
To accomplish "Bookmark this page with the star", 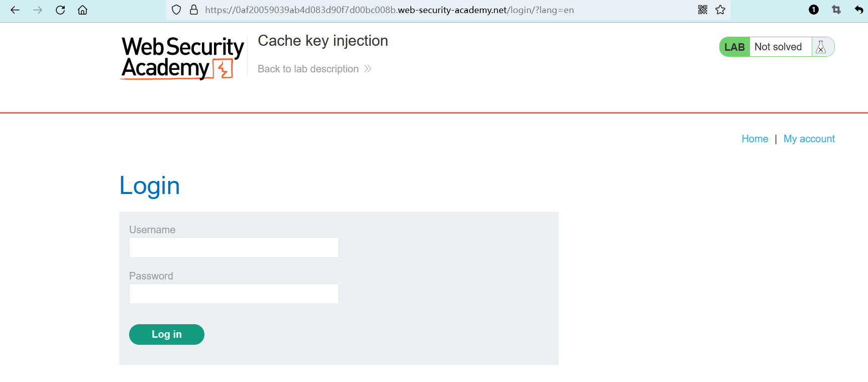I will pyautogui.click(x=720, y=10).
